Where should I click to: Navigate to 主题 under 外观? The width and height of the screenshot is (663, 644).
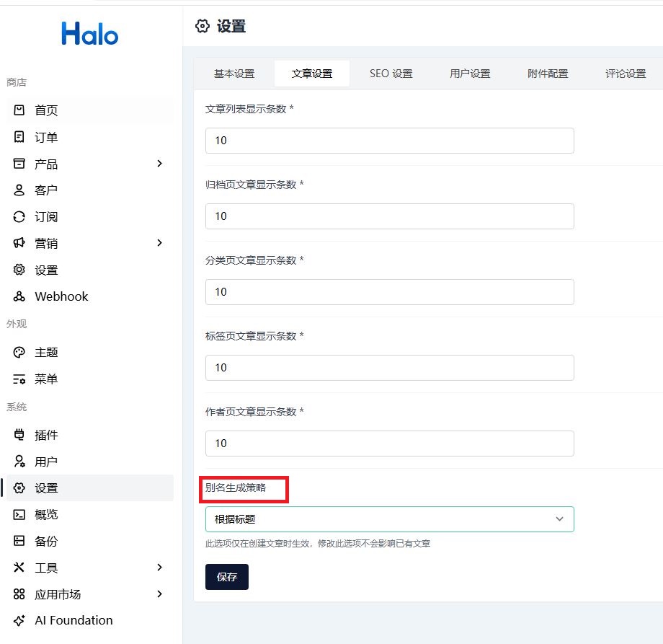[90, 353]
